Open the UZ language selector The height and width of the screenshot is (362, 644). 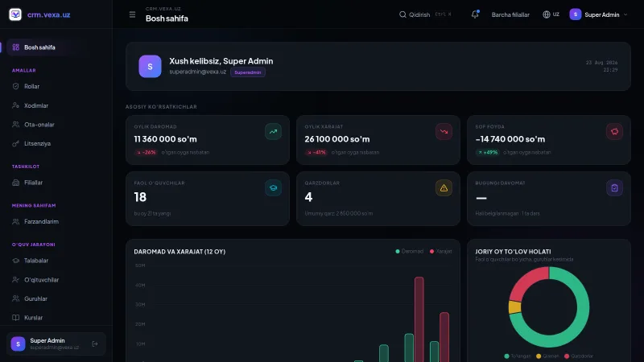coord(551,14)
